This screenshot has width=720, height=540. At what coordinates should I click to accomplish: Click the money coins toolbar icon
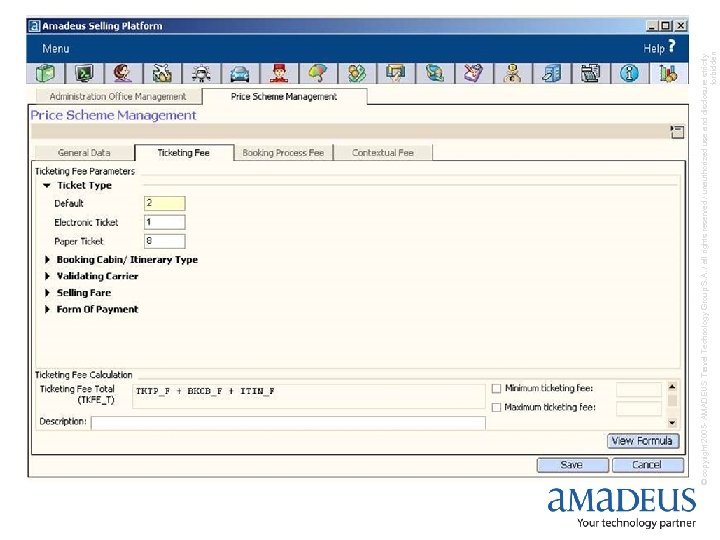357,73
